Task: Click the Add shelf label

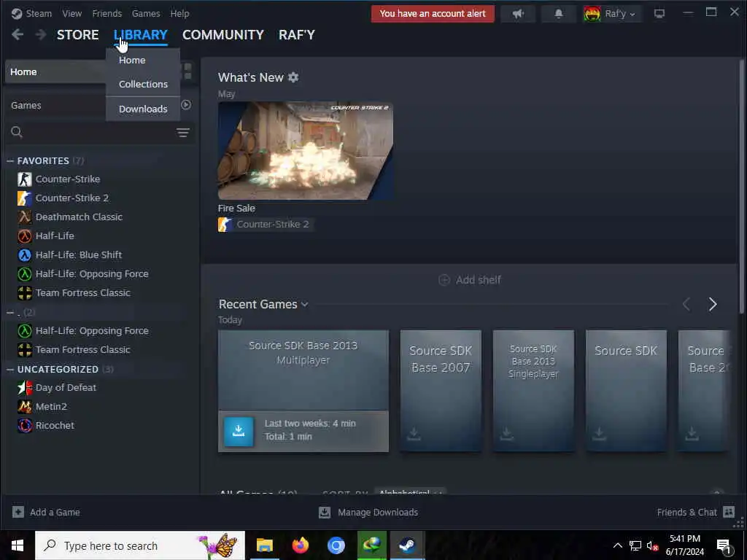Action: tap(478, 280)
